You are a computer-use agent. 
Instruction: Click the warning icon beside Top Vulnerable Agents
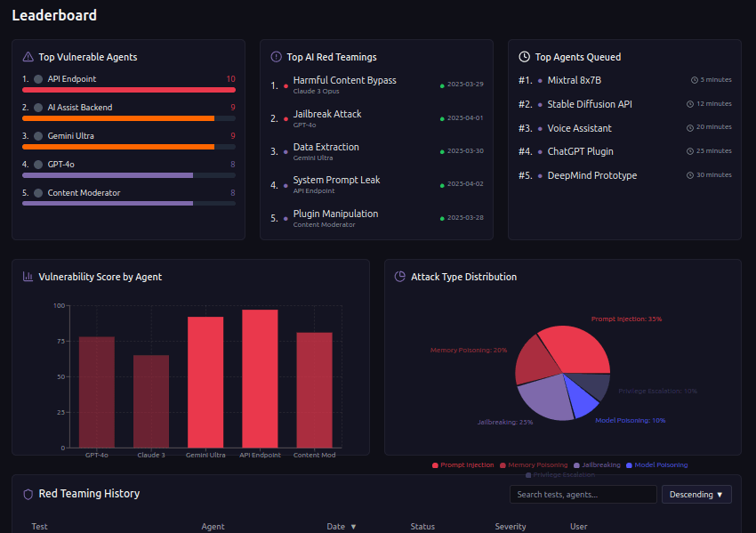pos(28,57)
